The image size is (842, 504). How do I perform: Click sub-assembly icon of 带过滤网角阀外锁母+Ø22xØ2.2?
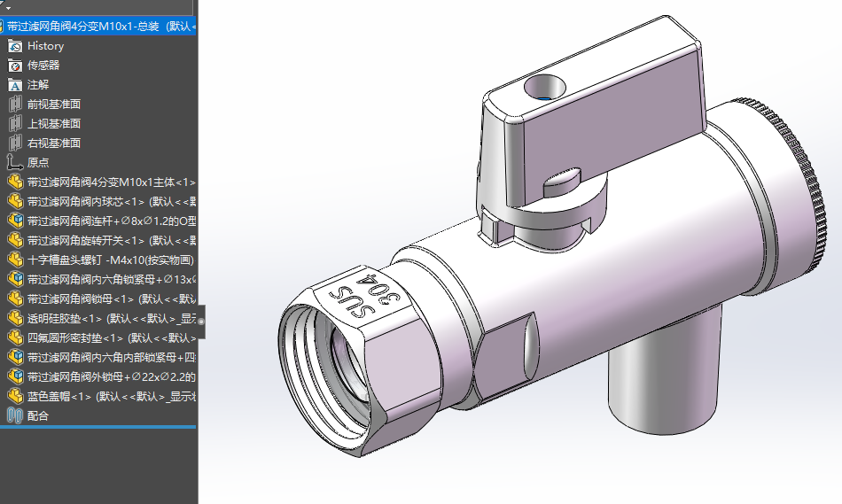click(x=16, y=376)
